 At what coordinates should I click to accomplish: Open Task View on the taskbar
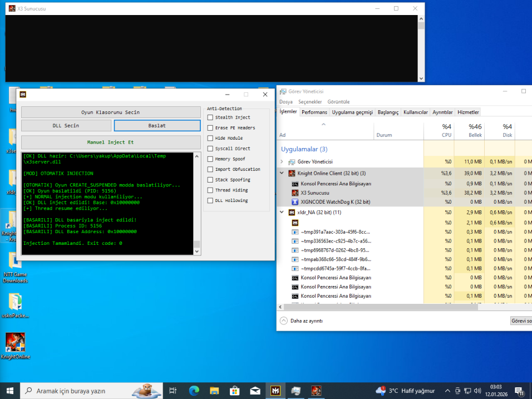pyautogui.click(x=173, y=391)
